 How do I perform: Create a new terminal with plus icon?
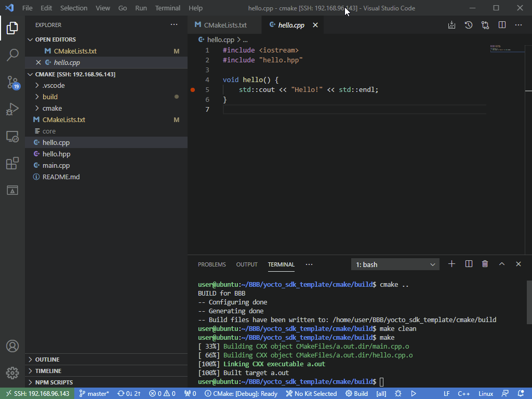click(x=451, y=264)
